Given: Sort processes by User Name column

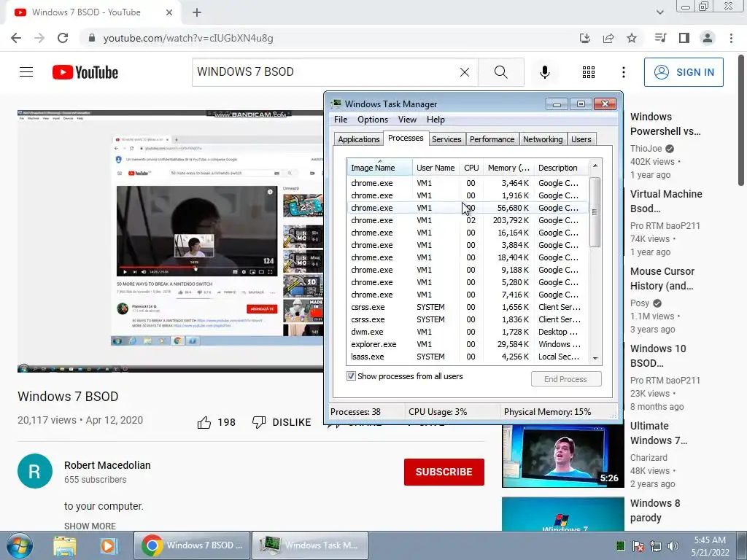Looking at the screenshot, I should pos(436,168).
